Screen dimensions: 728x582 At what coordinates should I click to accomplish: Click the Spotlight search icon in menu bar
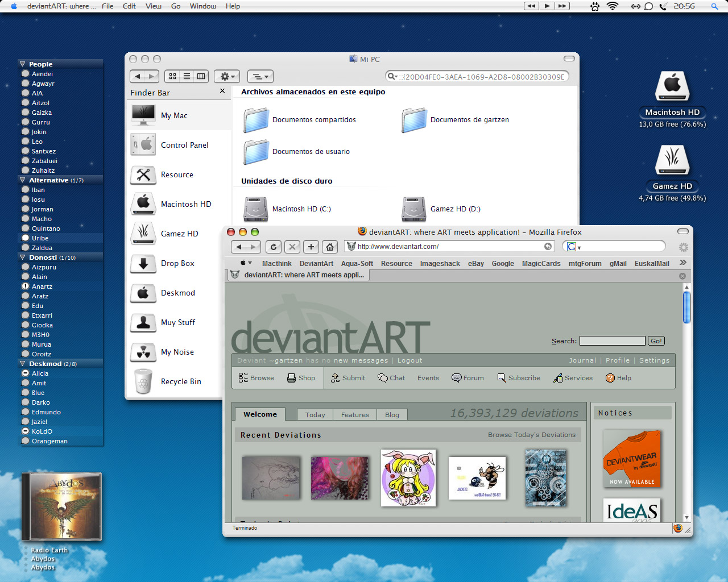click(x=714, y=6)
